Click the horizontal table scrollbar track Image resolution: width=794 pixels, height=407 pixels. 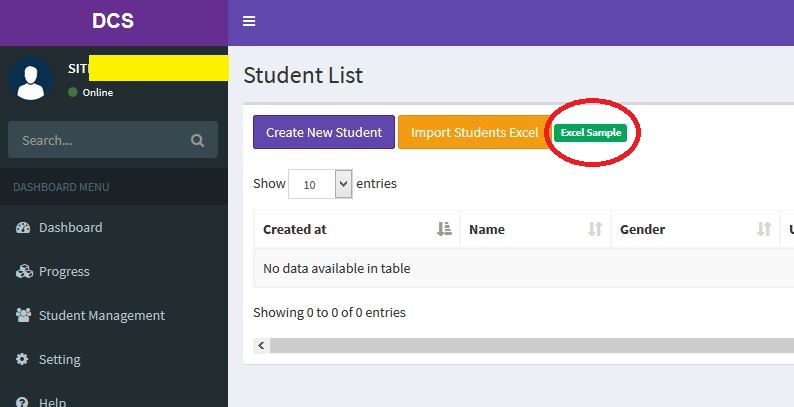(x=530, y=346)
